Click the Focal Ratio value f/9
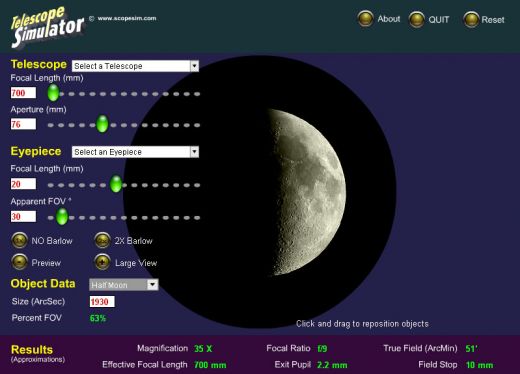Viewport: 520px width, 374px height. [322, 349]
